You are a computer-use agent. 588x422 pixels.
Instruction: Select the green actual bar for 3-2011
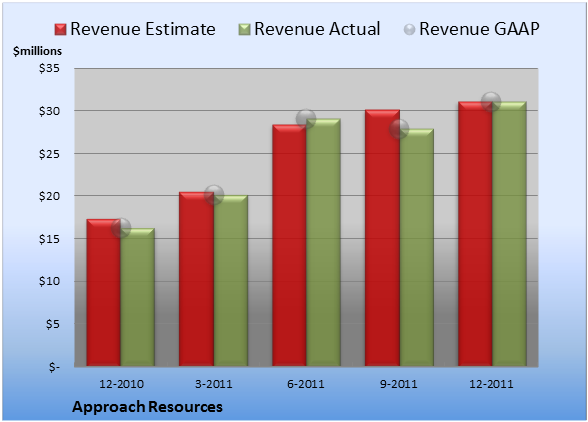[231, 281]
